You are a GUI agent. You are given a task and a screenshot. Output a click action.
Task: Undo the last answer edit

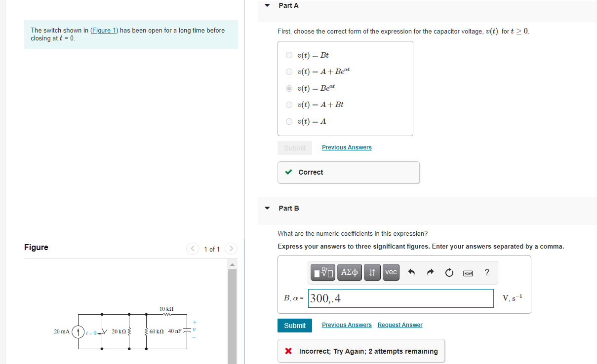(x=411, y=272)
